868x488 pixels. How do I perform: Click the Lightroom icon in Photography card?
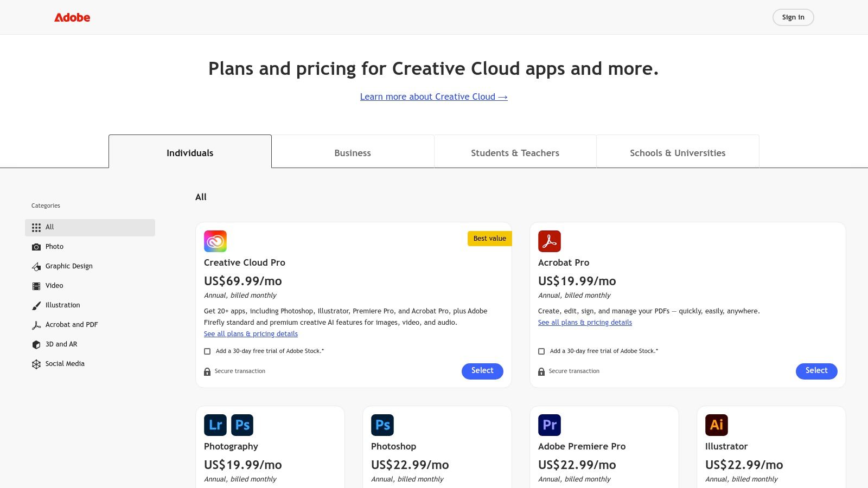click(x=215, y=425)
